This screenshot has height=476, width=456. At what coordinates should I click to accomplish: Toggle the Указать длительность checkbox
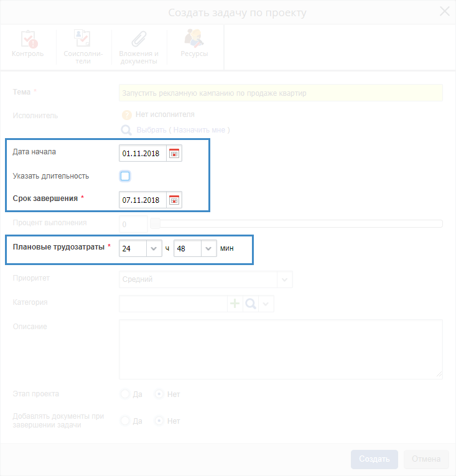pos(125,176)
